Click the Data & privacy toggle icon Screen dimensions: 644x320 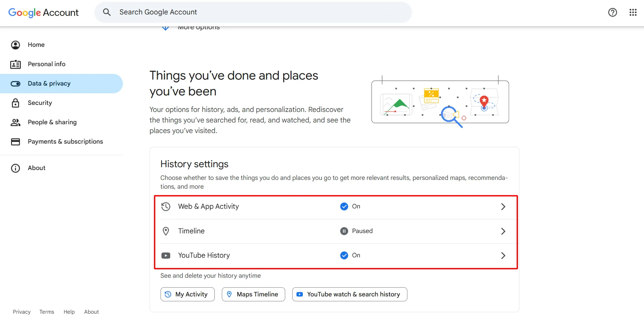pos(15,83)
